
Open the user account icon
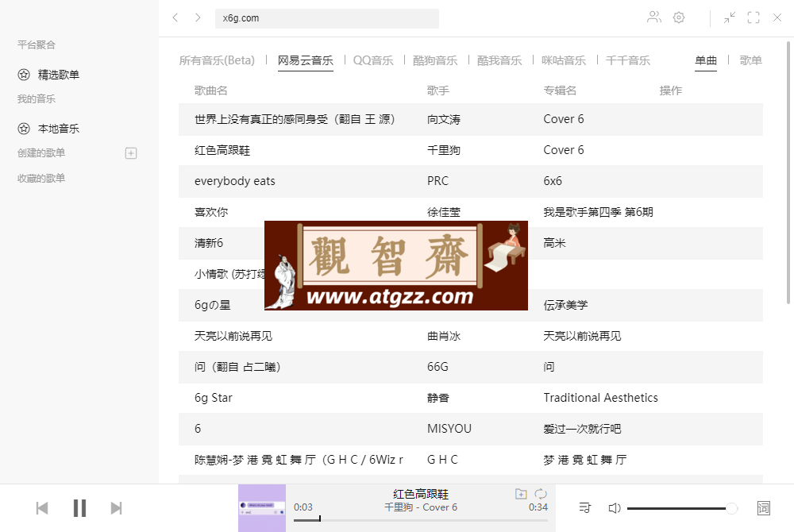point(654,17)
